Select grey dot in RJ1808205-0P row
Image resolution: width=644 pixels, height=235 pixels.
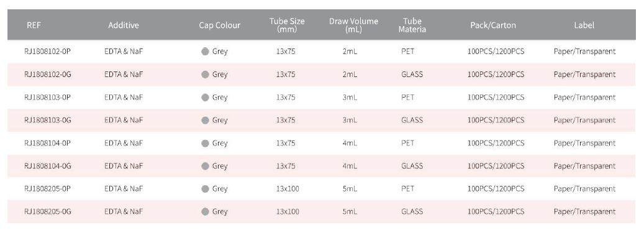click(205, 189)
